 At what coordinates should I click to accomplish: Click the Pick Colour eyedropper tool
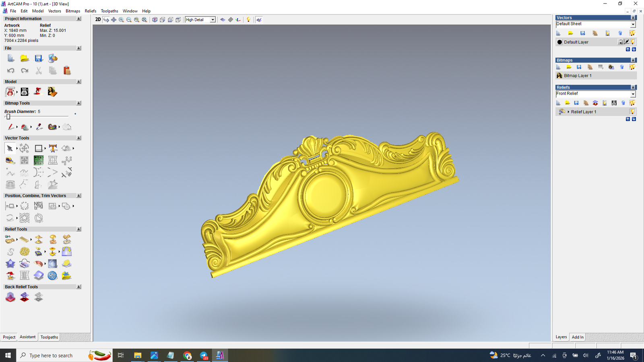click(x=39, y=127)
